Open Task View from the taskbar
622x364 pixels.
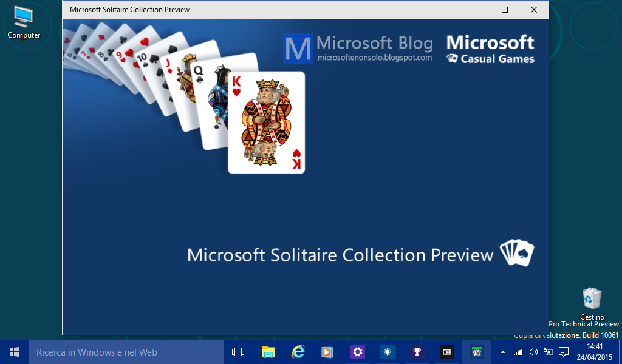click(238, 352)
